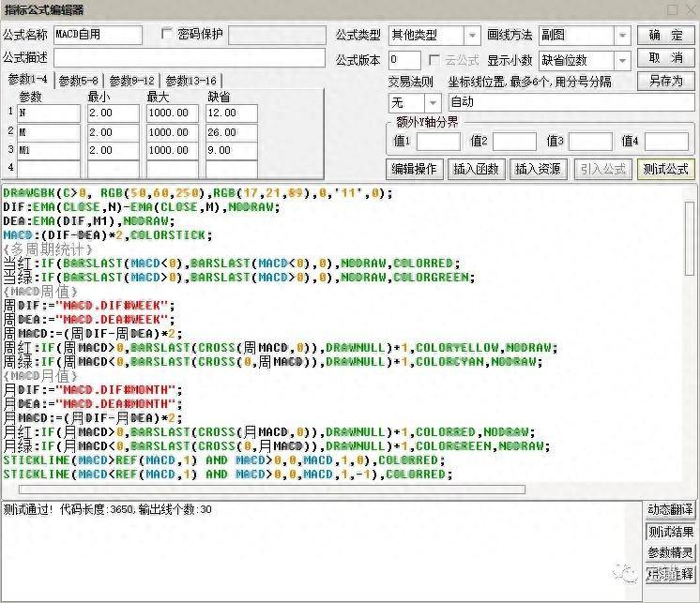Viewport: 700px width, 603px height.
Task: Click parameter M1 default value 9.00
Action: (x=232, y=151)
